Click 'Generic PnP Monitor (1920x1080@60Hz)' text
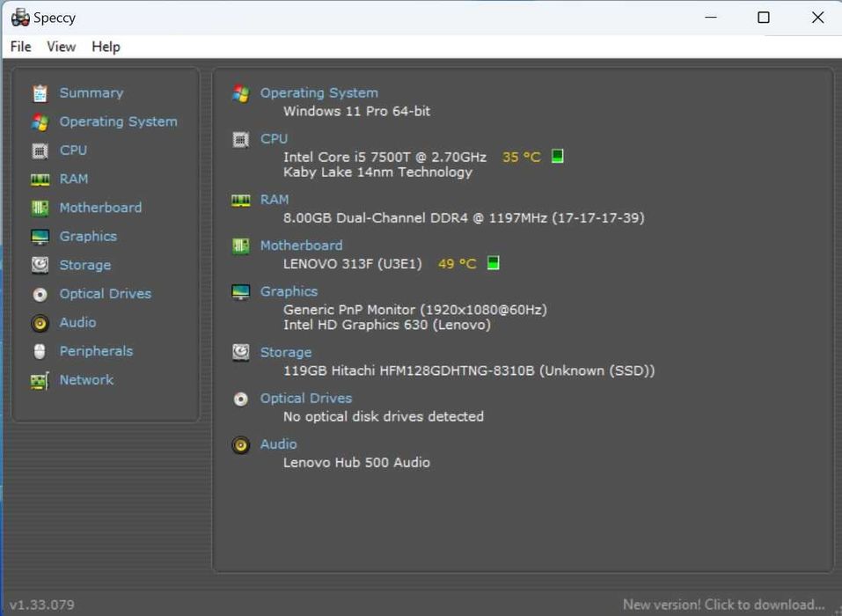The height and width of the screenshot is (616, 842). click(415, 310)
